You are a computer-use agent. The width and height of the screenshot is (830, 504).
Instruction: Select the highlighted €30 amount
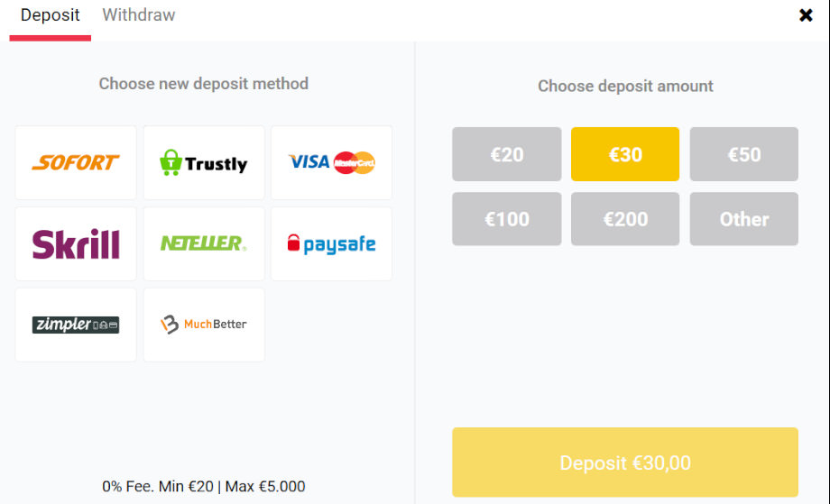[x=625, y=154]
